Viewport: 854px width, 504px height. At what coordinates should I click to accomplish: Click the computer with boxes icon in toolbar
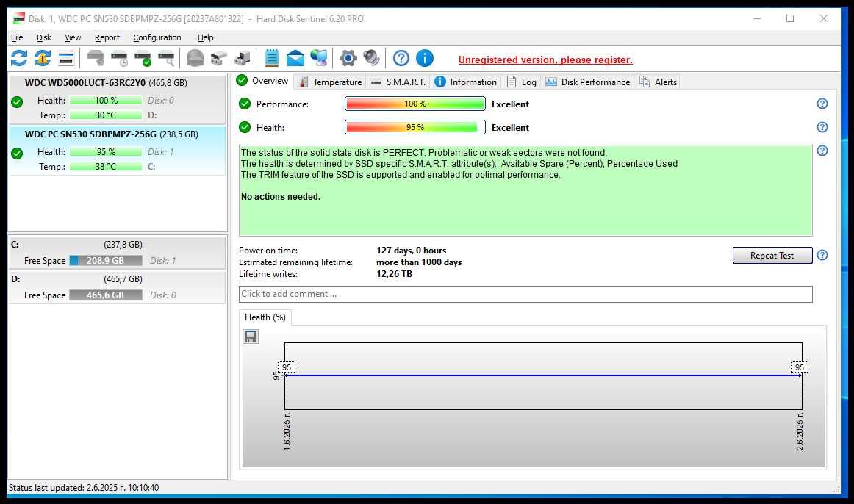243,58
